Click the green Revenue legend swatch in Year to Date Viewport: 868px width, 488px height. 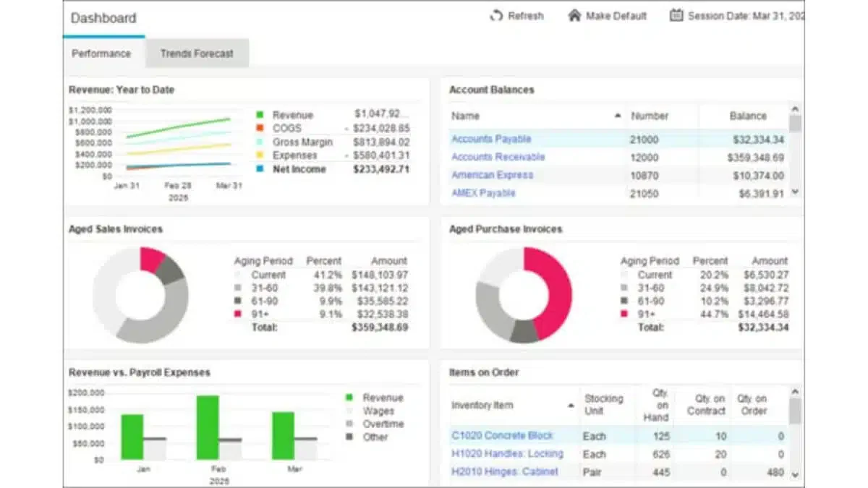pyautogui.click(x=260, y=115)
